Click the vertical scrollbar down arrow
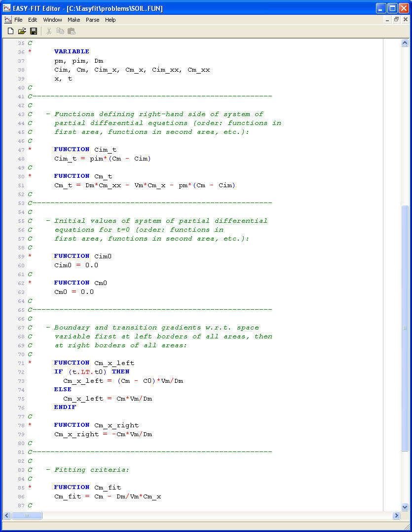The height and width of the screenshot is (532, 412). pyautogui.click(x=405, y=507)
